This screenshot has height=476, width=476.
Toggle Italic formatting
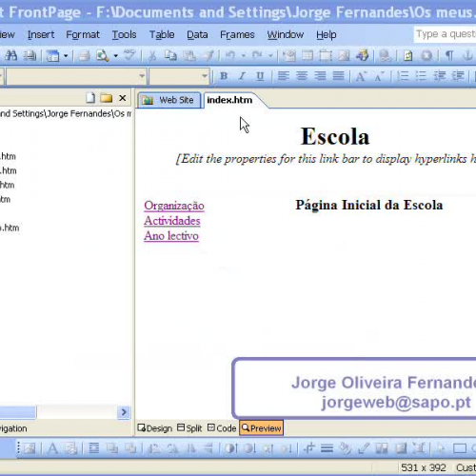242,76
